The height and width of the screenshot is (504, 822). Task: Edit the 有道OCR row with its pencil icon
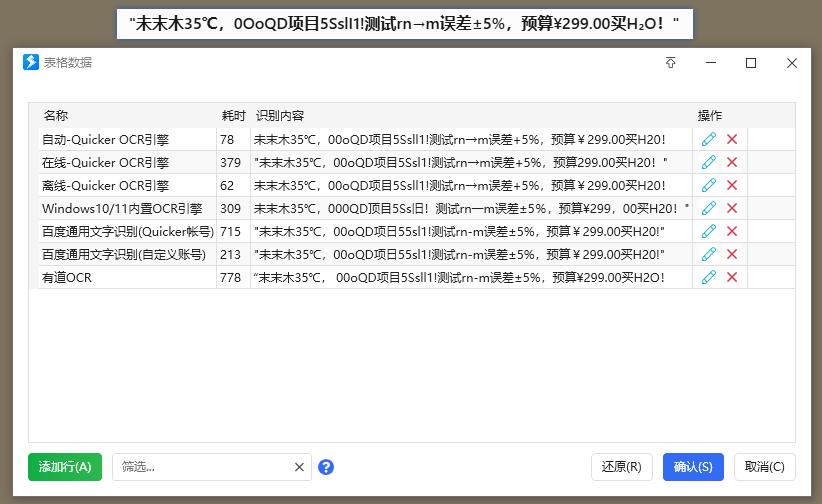pyautogui.click(x=708, y=277)
